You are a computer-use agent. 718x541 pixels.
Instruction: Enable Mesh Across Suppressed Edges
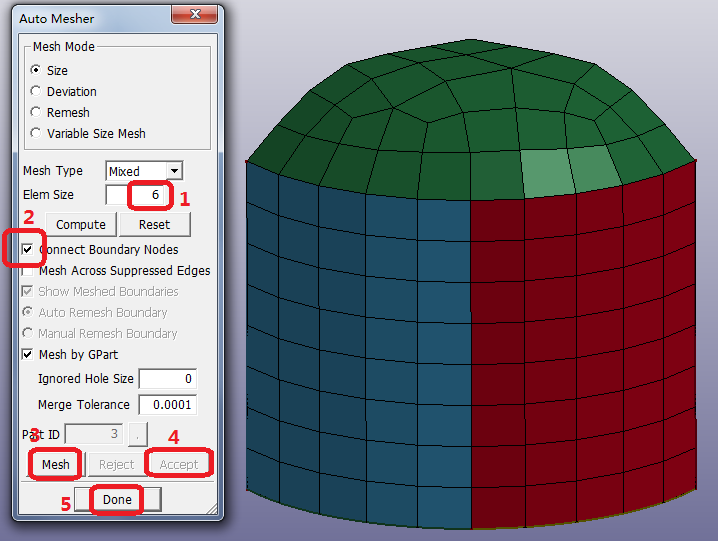[28, 271]
